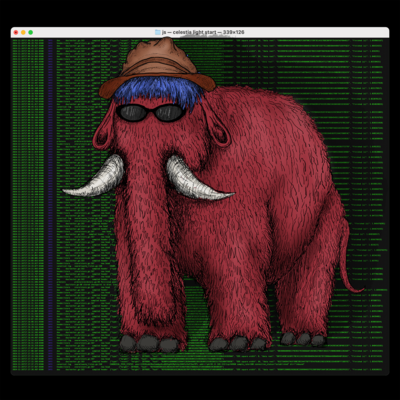
Task: Minimize the window using the yellow button
Action: pos(23,32)
